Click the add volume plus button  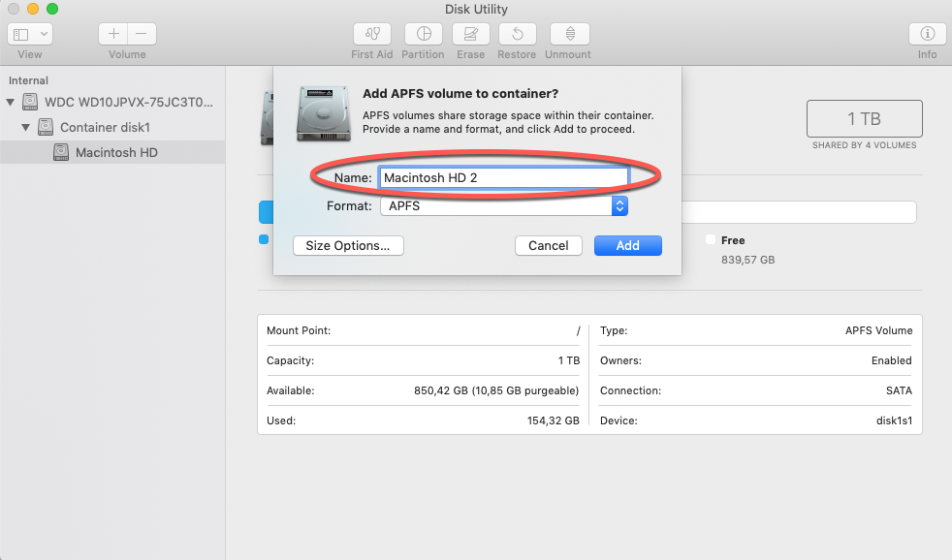tap(113, 34)
